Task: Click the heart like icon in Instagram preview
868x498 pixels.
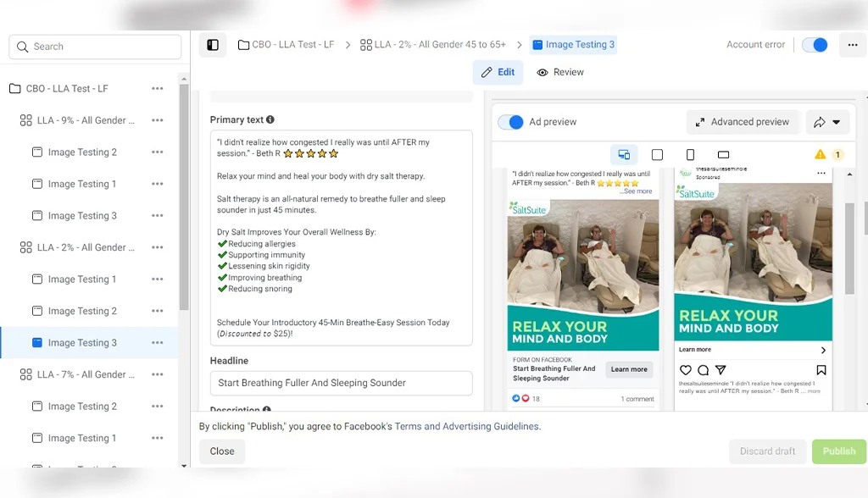Action: (x=685, y=370)
